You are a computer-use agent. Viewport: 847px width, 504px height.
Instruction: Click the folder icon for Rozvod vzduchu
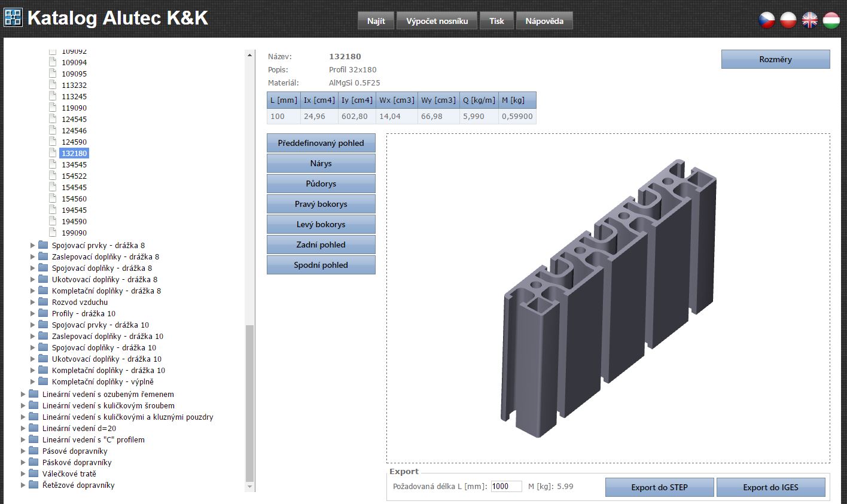pos(43,302)
